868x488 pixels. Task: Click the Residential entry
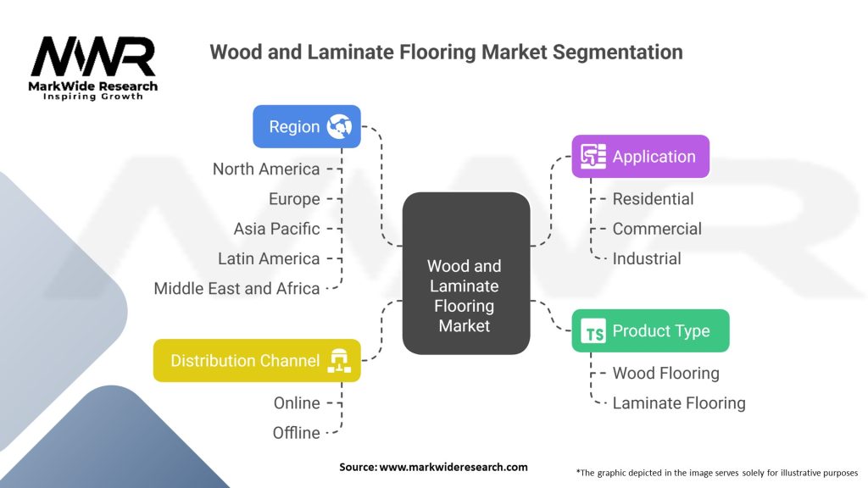653,198
